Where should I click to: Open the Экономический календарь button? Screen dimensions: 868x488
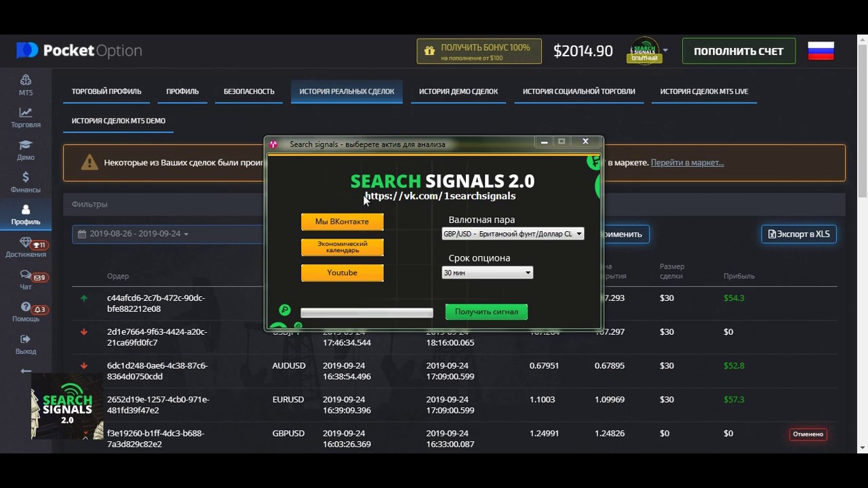342,247
